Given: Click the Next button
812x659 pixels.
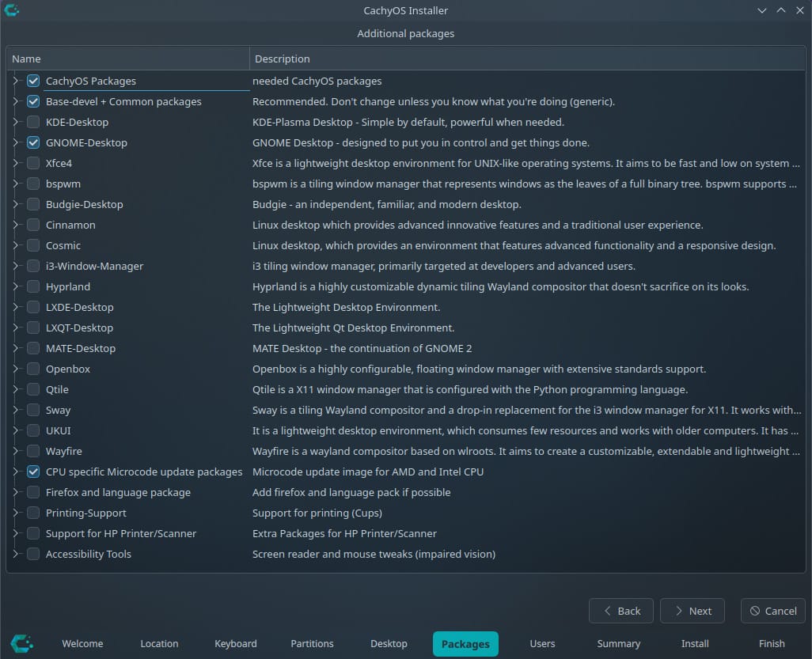Looking at the screenshot, I should (x=692, y=611).
